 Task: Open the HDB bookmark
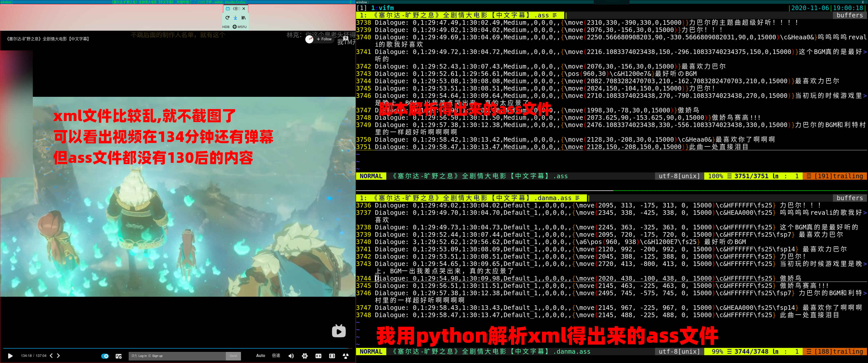tap(226, 27)
